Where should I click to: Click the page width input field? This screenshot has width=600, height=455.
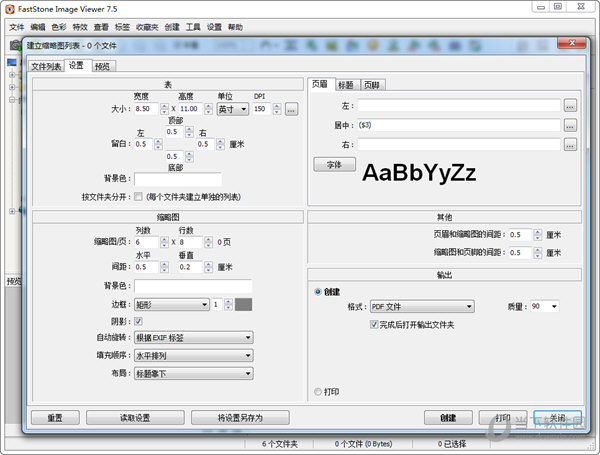[x=146, y=109]
